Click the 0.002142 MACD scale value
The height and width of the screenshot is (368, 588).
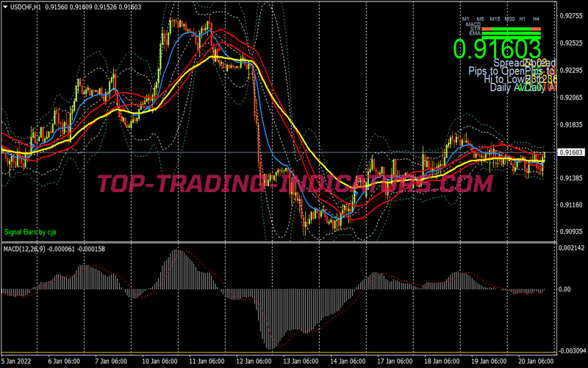coord(572,248)
